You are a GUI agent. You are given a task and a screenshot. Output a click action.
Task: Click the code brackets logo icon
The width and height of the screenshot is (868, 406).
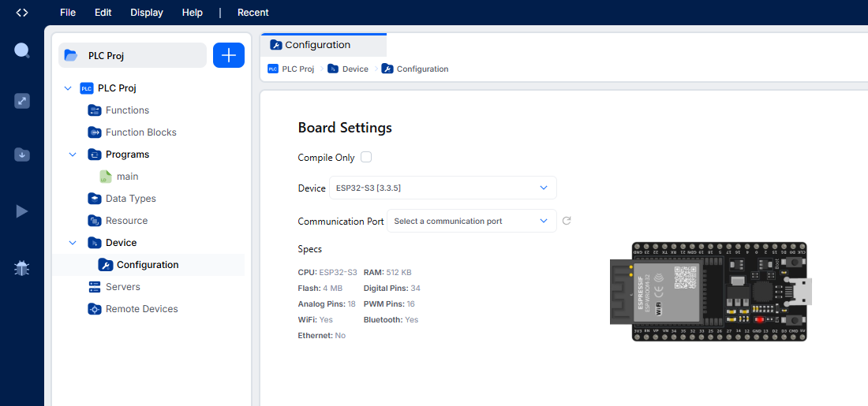coord(22,13)
